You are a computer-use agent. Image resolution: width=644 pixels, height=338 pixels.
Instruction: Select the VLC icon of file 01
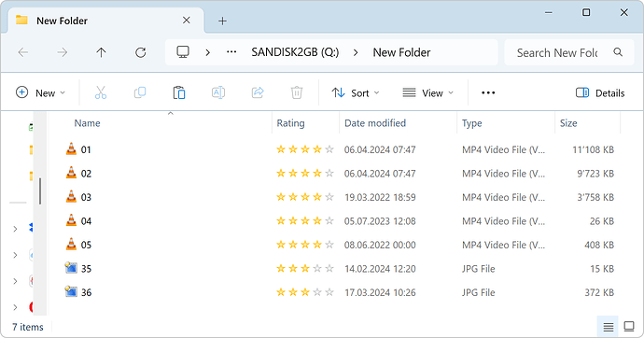pos(71,149)
